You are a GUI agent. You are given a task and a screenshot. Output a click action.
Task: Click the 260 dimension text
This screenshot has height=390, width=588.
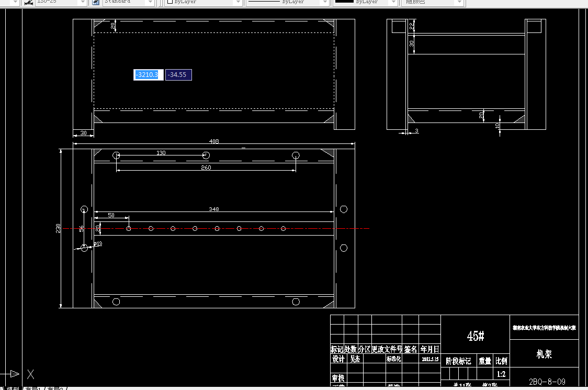point(206,168)
